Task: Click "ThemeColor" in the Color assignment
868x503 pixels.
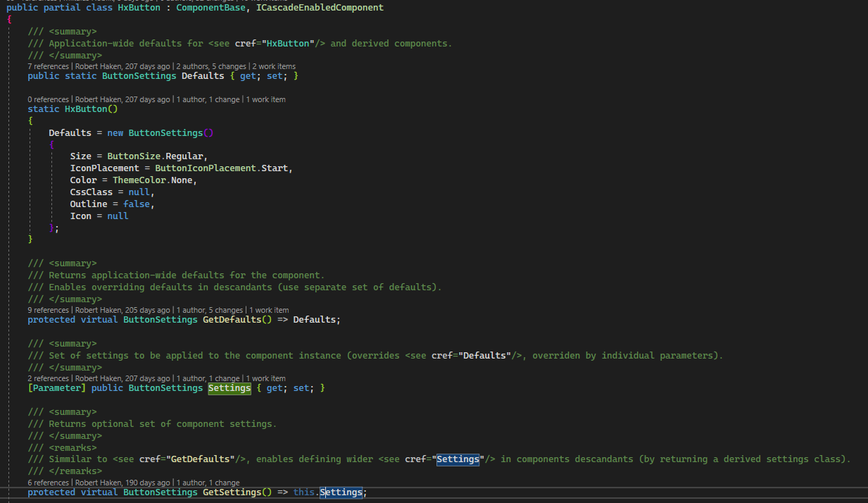Action: coord(139,180)
